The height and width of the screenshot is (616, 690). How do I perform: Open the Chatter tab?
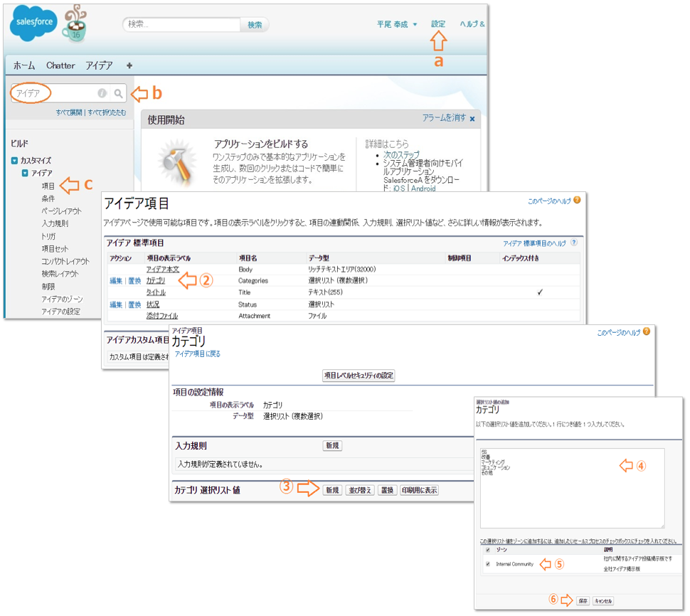(60, 65)
